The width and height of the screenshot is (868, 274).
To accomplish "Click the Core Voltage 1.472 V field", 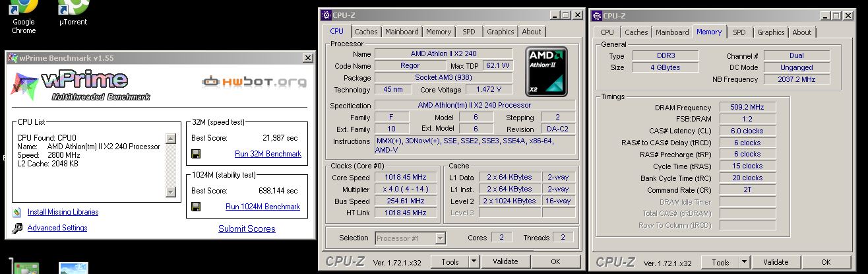I will pyautogui.click(x=489, y=90).
